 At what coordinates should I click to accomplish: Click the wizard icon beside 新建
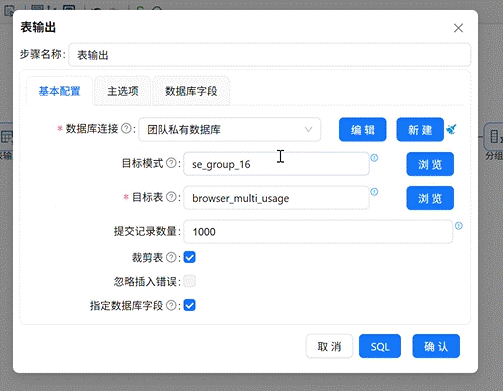tap(452, 129)
